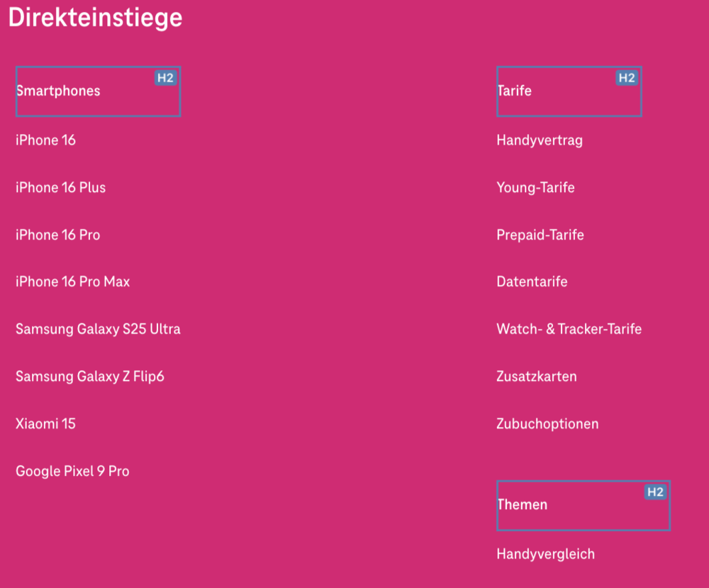Click the Direkteinstiege page title
The height and width of the screenshot is (588, 709).
pyautogui.click(x=95, y=17)
